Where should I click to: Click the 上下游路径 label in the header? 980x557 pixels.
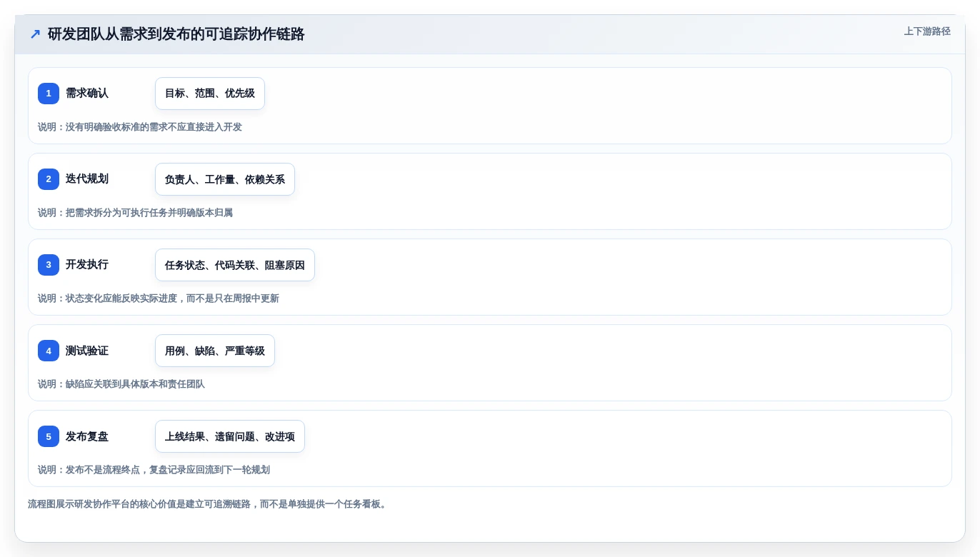(927, 31)
